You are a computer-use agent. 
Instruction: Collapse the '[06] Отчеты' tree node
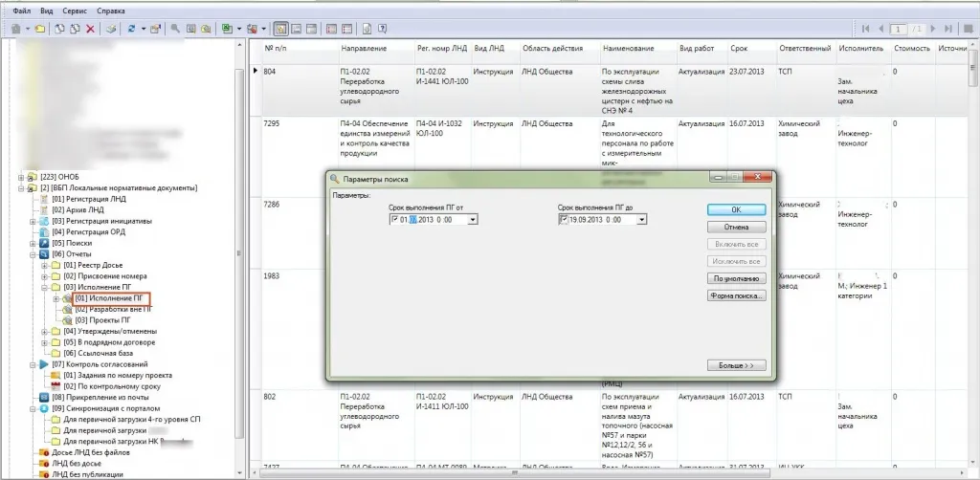33,255
